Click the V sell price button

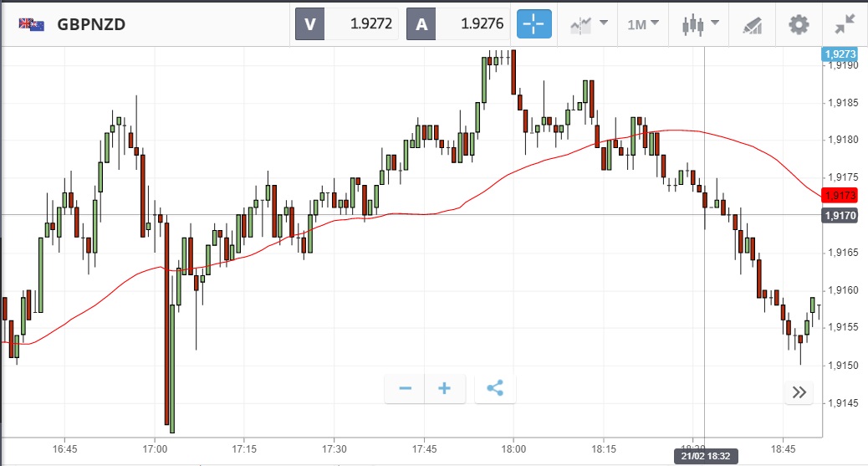point(309,24)
